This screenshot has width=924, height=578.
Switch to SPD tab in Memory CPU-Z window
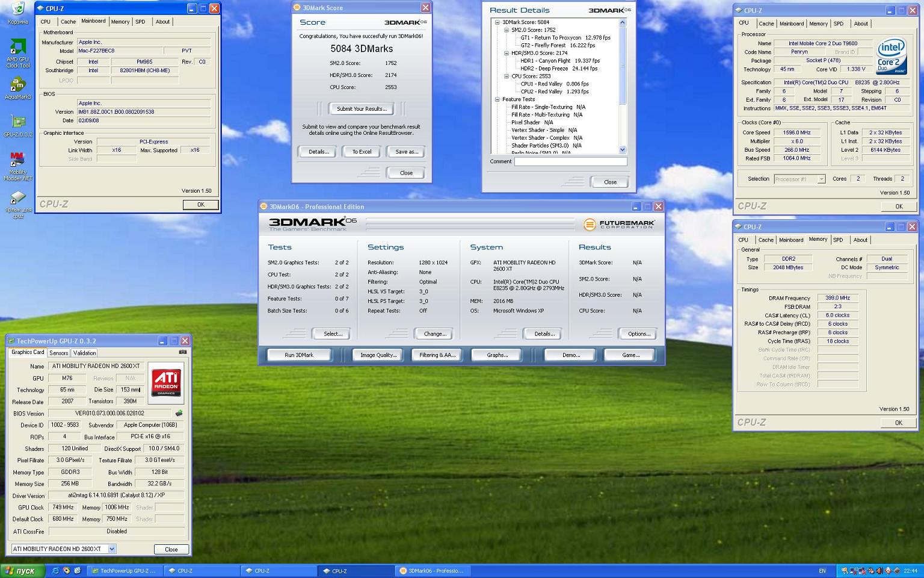point(838,240)
